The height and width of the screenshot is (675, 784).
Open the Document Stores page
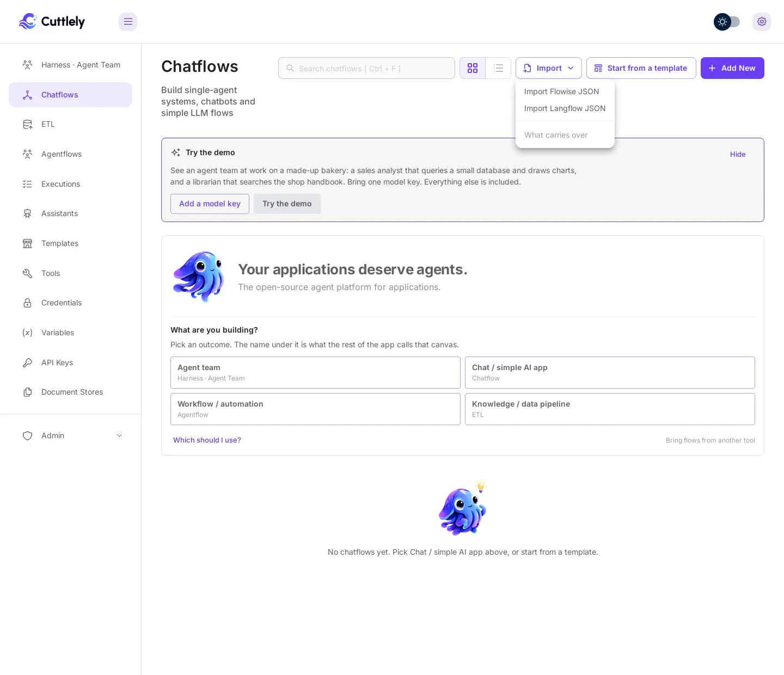[x=70, y=392]
